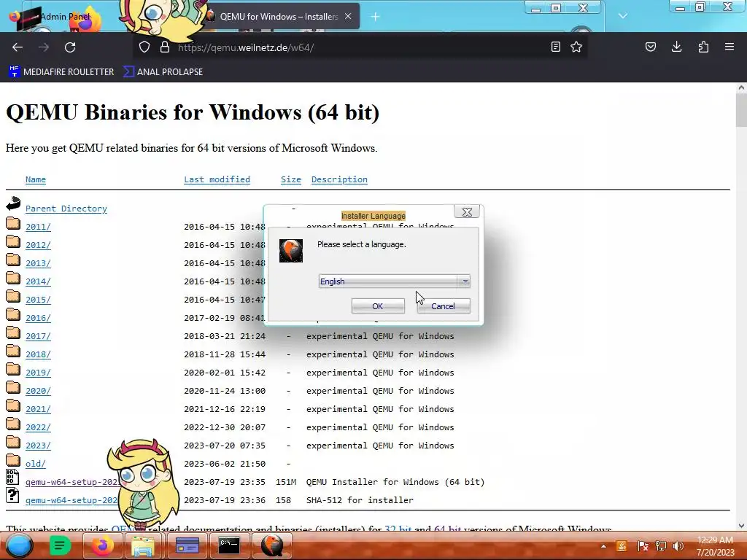Image resolution: width=747 pixels, height=560 pixels.
Task: Open the Parent Directory link
Action: [x=66, y=209]
